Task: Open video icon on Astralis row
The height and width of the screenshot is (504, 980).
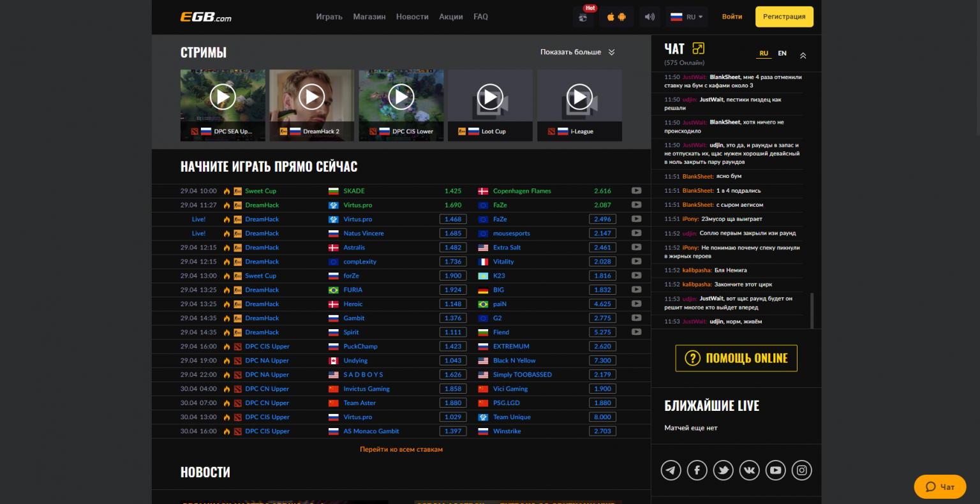Action: 636,247
